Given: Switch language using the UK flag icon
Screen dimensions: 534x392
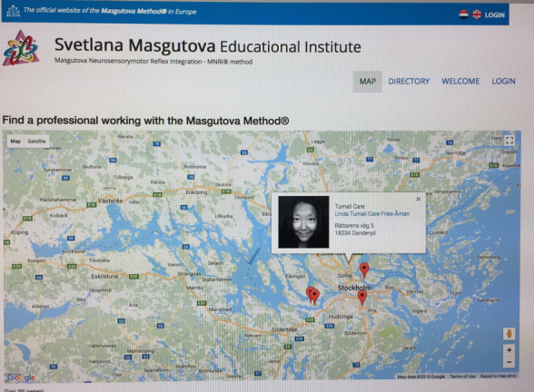Looking at the screenshot, I should (477, 15).
